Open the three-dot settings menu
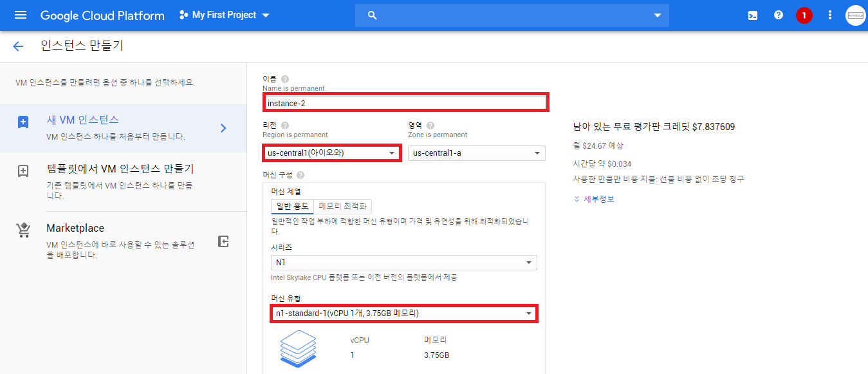 click(x=830, y=15)
